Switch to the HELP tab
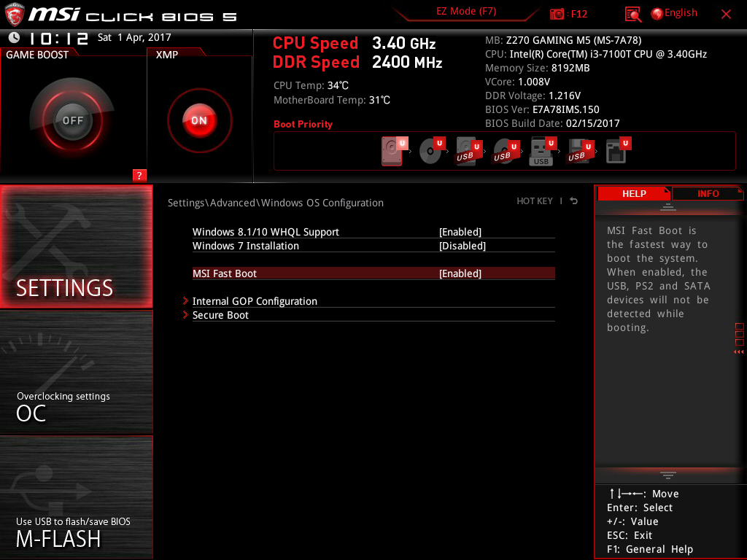This screenshot has width=747, height=560. coord(634,194)
